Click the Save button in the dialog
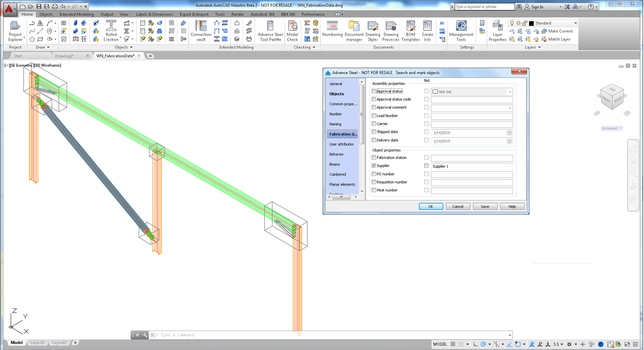This screenshot has width=644, height=350. point(485,207)
